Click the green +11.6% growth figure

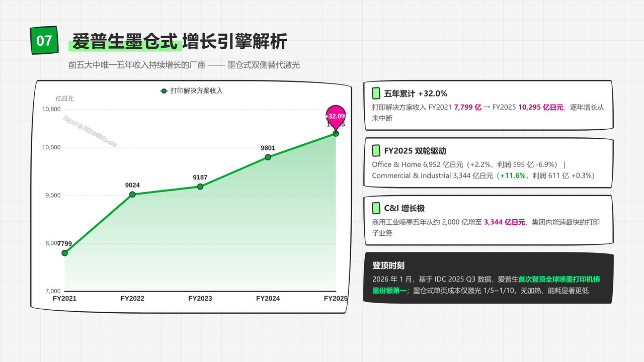tap(513, 175)
